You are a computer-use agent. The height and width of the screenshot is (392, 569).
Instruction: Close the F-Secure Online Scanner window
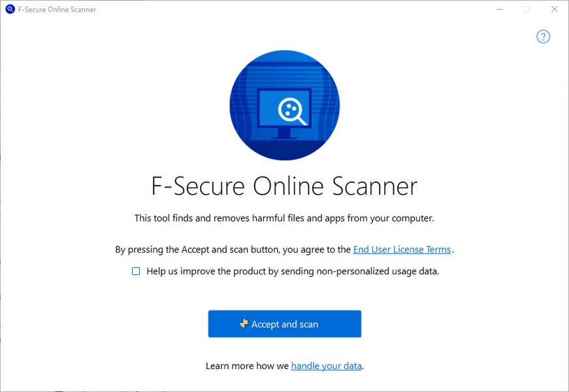pyautogui.click(x=555, y=9)
